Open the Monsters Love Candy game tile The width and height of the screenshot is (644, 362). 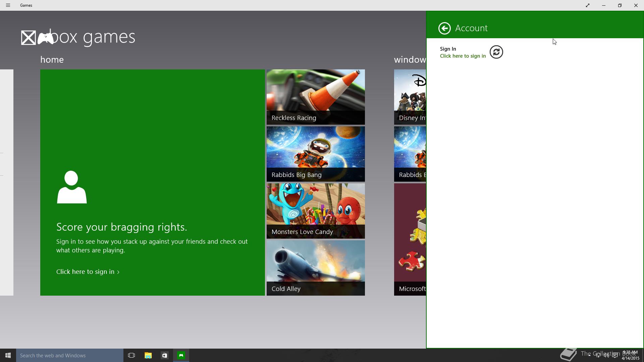coord(316,211)
